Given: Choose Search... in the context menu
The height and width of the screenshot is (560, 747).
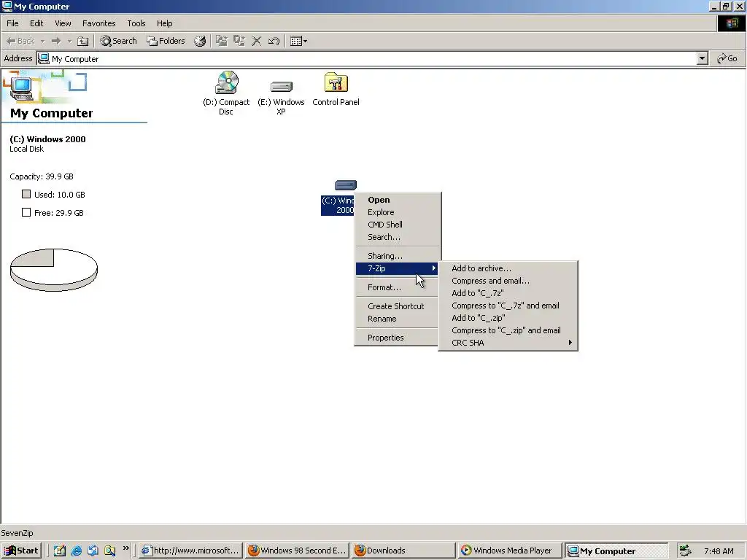Looking at the screenshot, I should [398, 237].
